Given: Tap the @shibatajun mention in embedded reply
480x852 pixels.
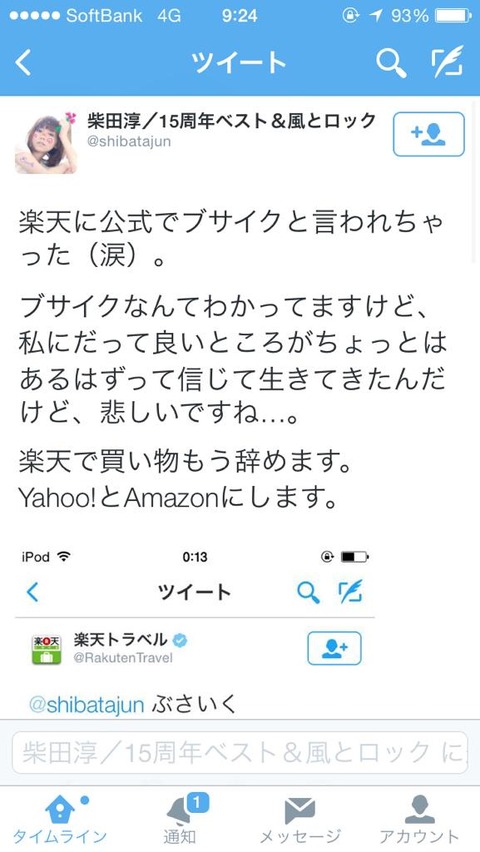Looking at the screenshot, I should [86, 705].
